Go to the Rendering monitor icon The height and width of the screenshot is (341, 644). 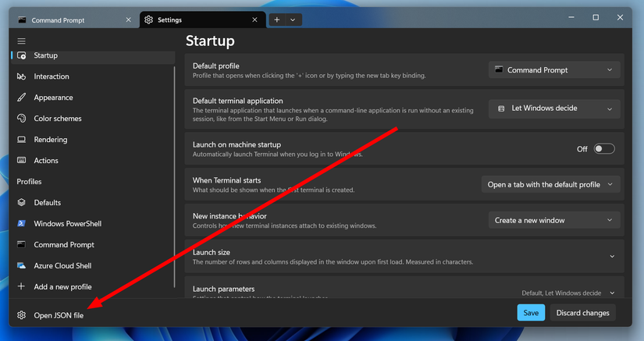[x=21, y=140]
